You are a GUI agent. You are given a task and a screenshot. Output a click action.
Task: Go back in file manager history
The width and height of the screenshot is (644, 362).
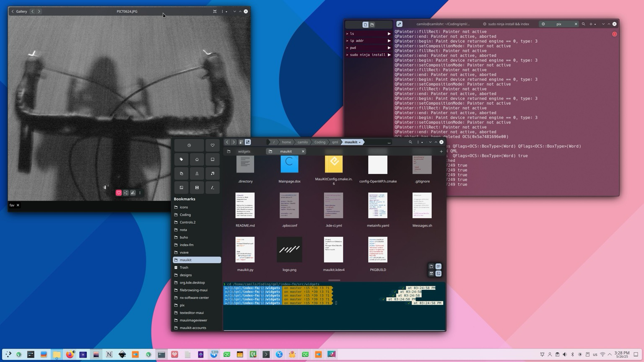click(227, 142)
